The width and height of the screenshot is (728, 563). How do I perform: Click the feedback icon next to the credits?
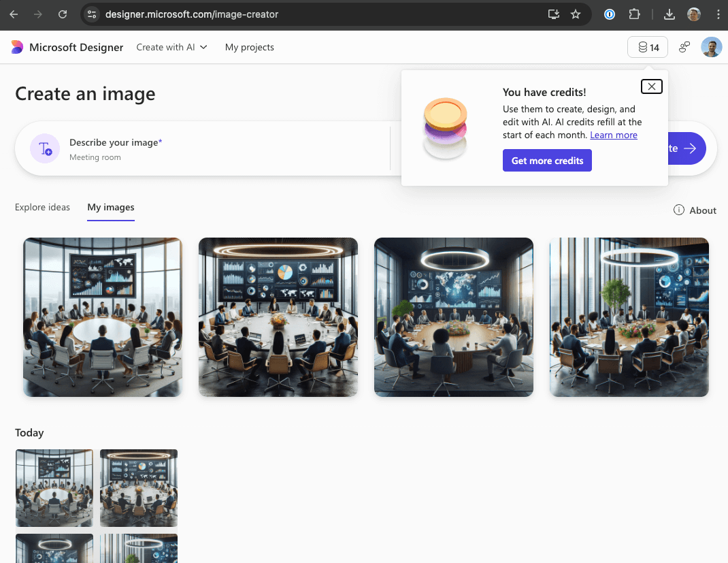coord(684,47)
